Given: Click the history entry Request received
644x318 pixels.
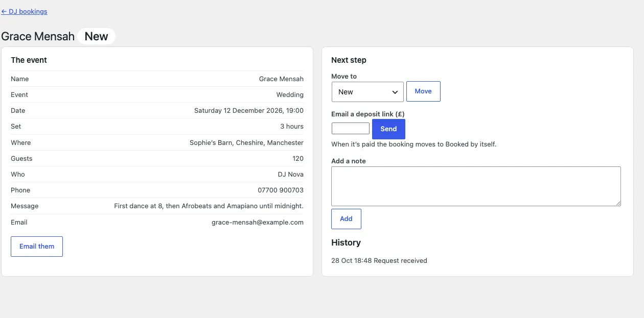Looking at the screenshot, I should point(379,261).
